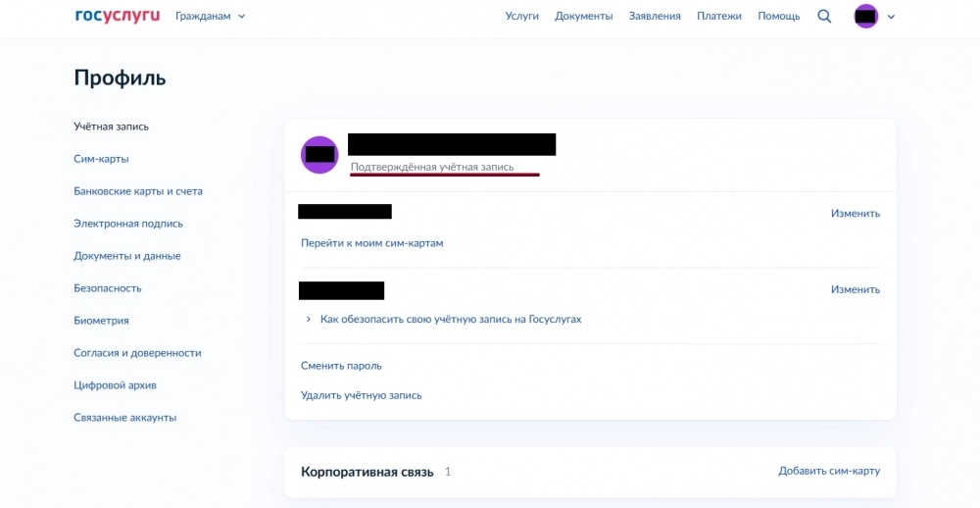Open the Гражданам dropdown

(x=210, y=17)
